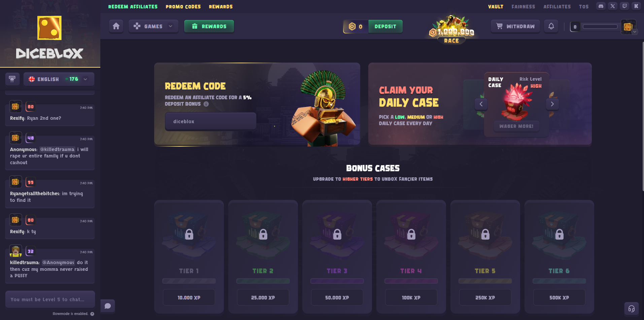Open the support headset icon

tap(632, 309)
